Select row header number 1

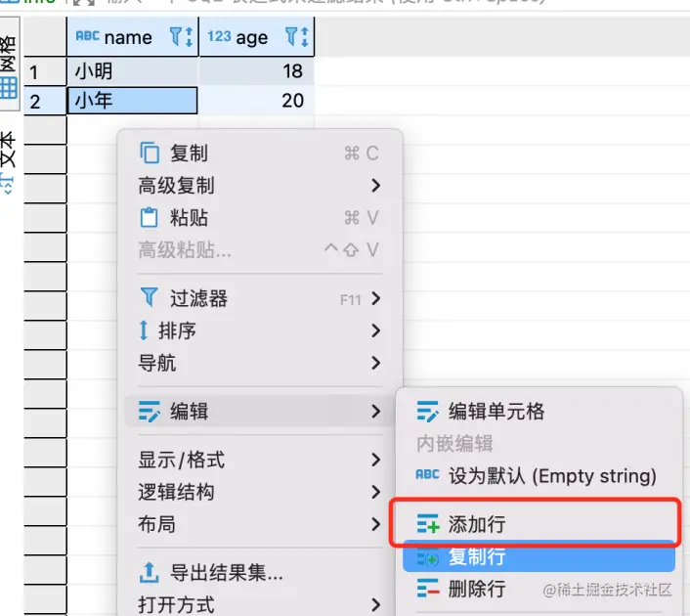tap(45, 71)
